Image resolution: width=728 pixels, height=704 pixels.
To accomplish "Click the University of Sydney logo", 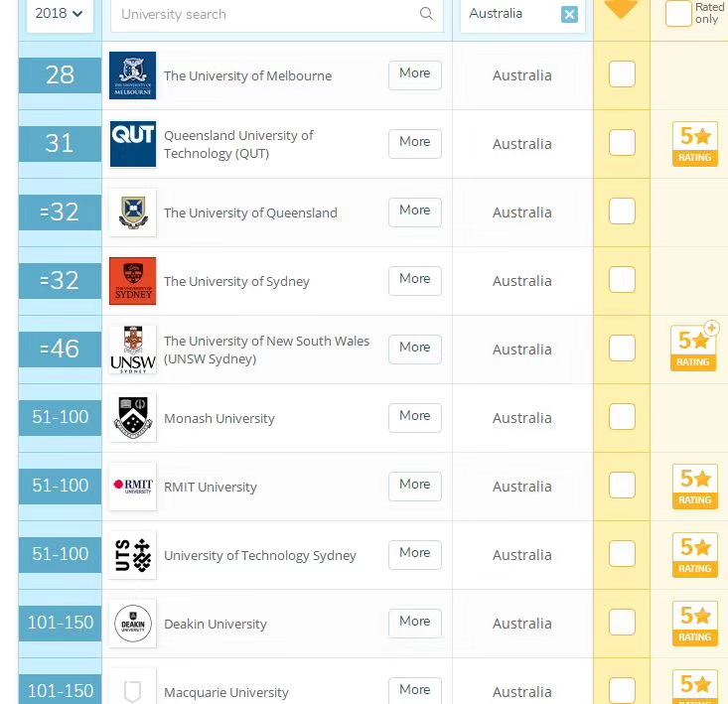I will pyautogui.click(x=132, y=281).
